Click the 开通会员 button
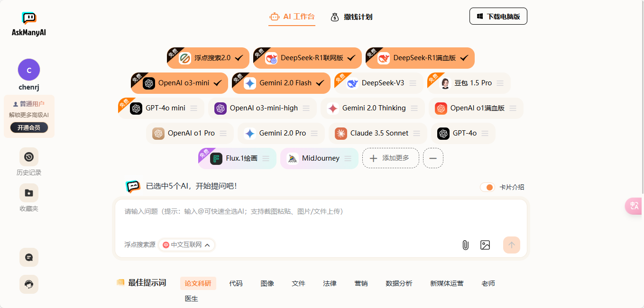Screen dimensions: 644x308 29,127
